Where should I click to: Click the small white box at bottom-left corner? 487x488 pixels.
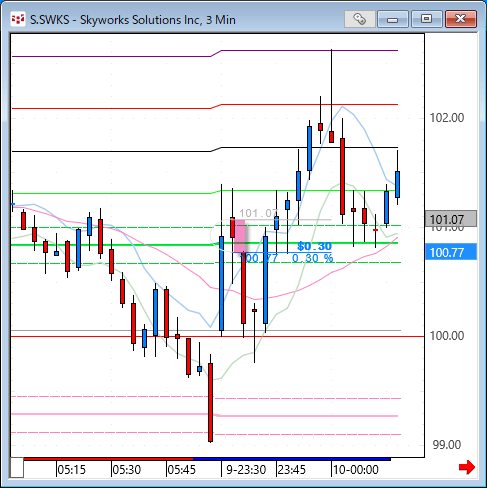point(17,468)
